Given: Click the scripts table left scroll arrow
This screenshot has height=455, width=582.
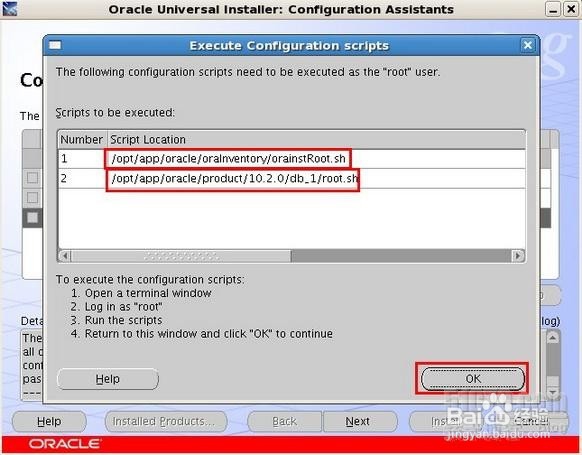Looking at the screenshot, I should tap(65, 256).
